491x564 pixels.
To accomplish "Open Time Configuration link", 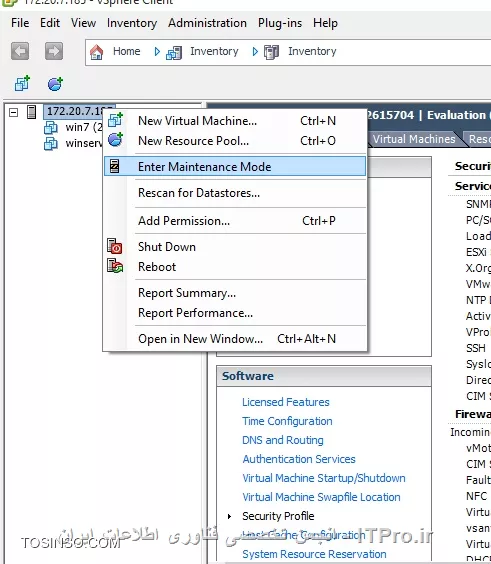I will [x=287, y=421].
